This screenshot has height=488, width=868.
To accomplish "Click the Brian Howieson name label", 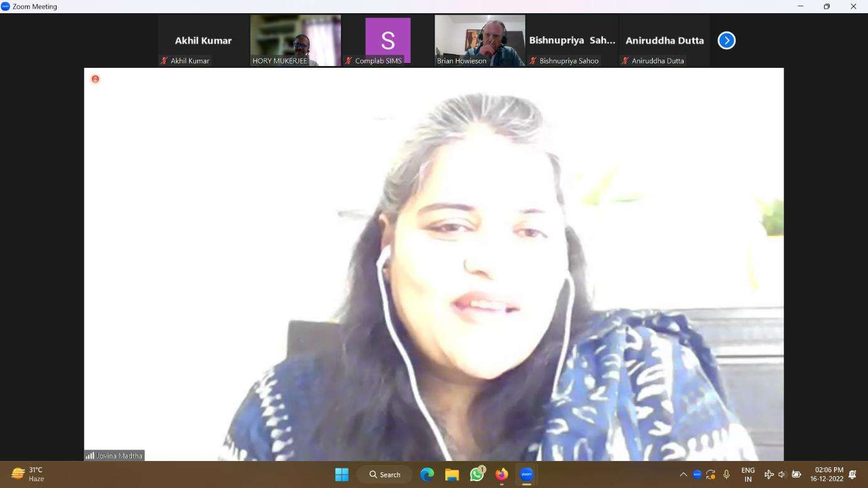I will click(x=462, y=61).
